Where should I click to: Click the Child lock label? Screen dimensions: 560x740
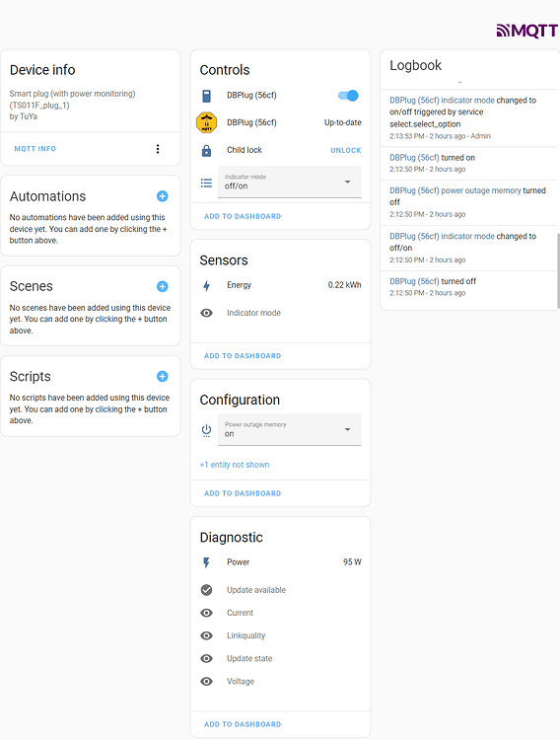245,150
